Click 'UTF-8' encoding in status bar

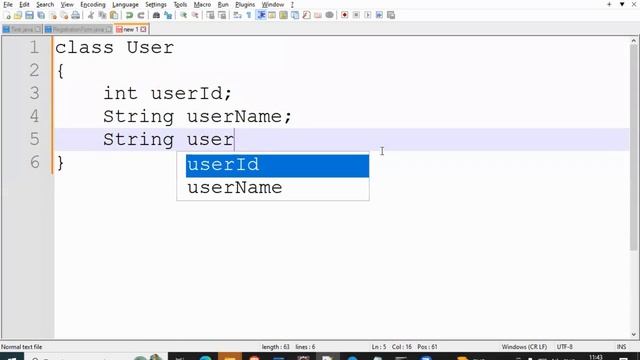click(565, 347)
